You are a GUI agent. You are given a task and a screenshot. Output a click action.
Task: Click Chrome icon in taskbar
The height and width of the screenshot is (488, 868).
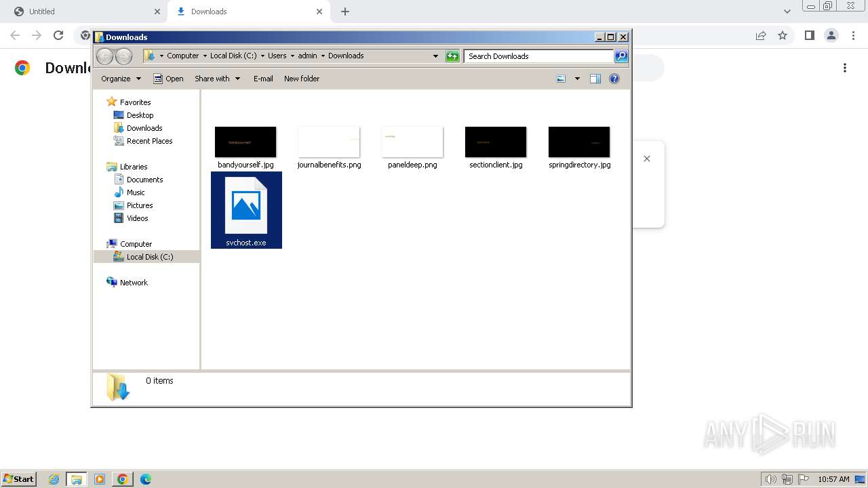123,479
